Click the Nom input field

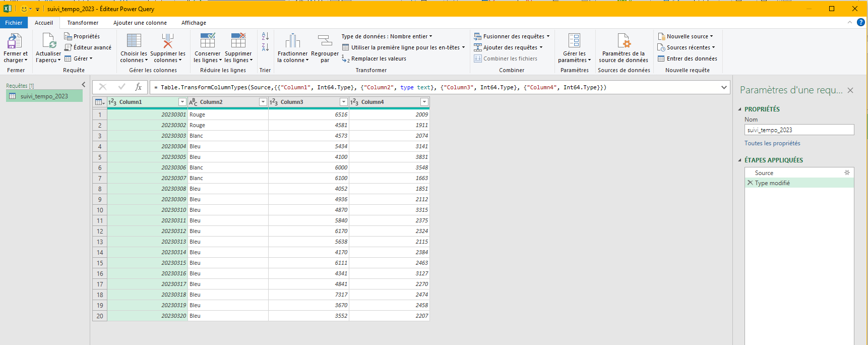[x=798, y=130]
